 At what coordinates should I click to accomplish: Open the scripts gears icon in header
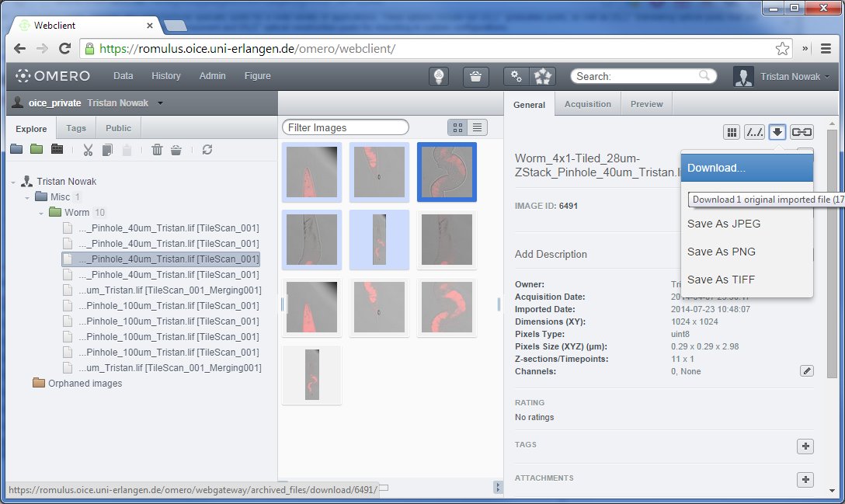(x=515, y=76)
